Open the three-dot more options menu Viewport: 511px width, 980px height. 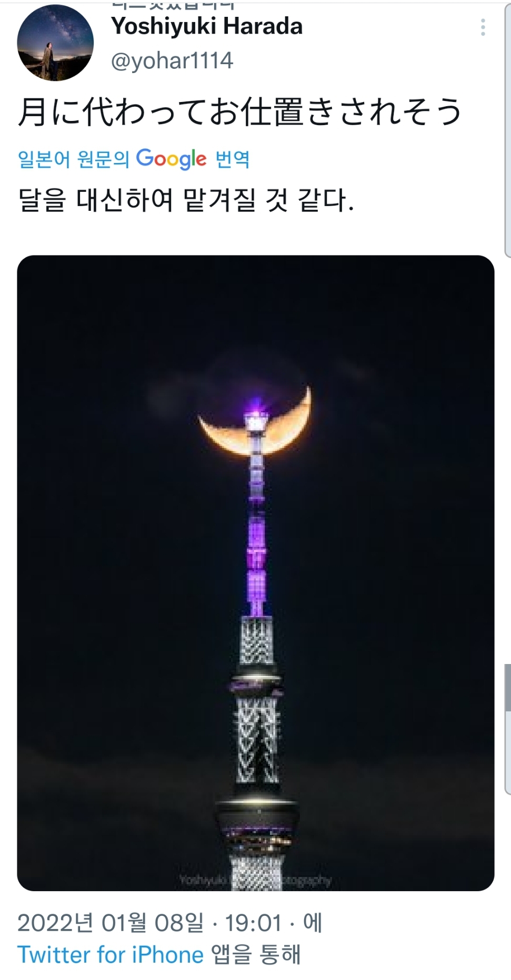point(483,27)
